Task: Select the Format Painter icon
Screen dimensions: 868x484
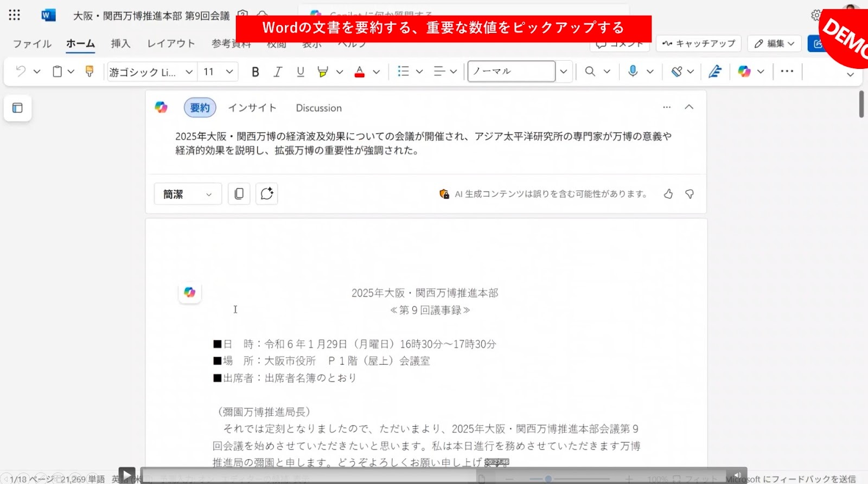Action: pos(90,72)
